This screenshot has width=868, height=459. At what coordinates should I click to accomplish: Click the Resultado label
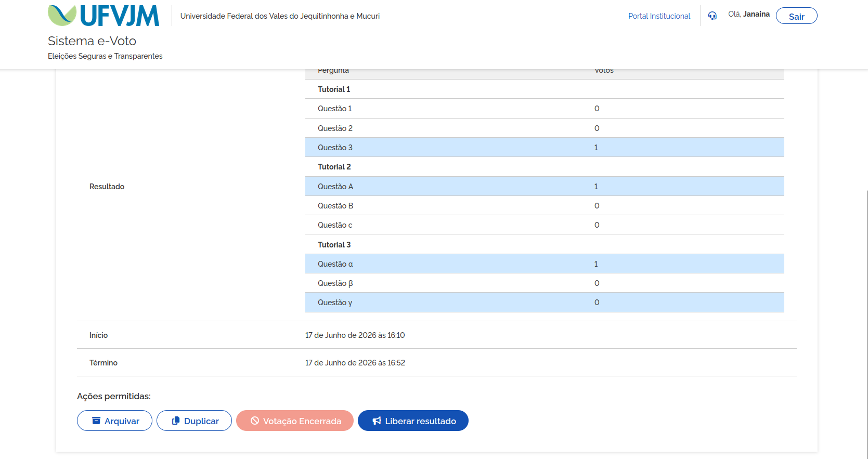(107, 187)
